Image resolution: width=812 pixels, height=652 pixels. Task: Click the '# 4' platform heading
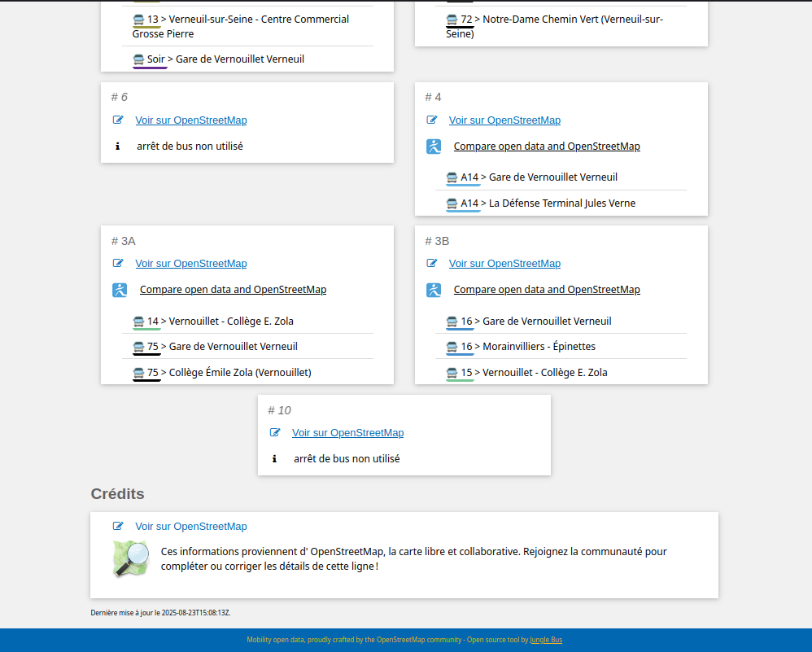[433, 97]
